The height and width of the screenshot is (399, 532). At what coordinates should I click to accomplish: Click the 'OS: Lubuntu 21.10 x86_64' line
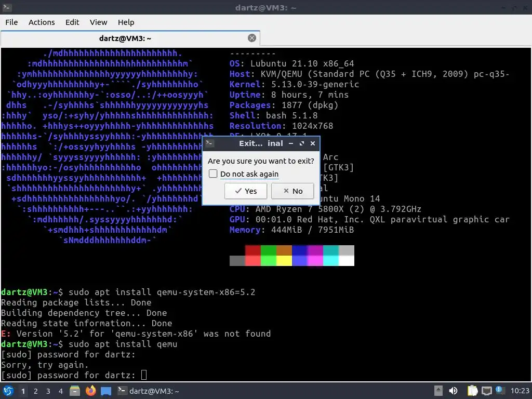(x=292, y=63)
